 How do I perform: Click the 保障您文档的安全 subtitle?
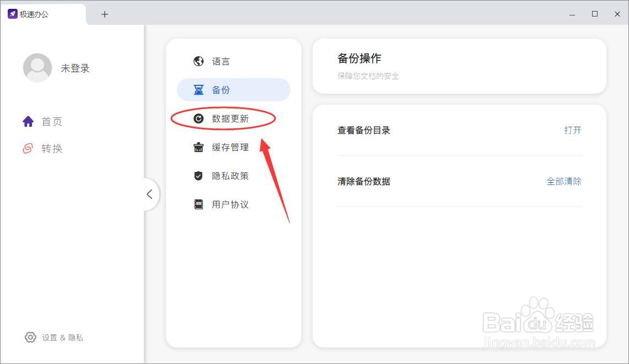click(368, 76)
